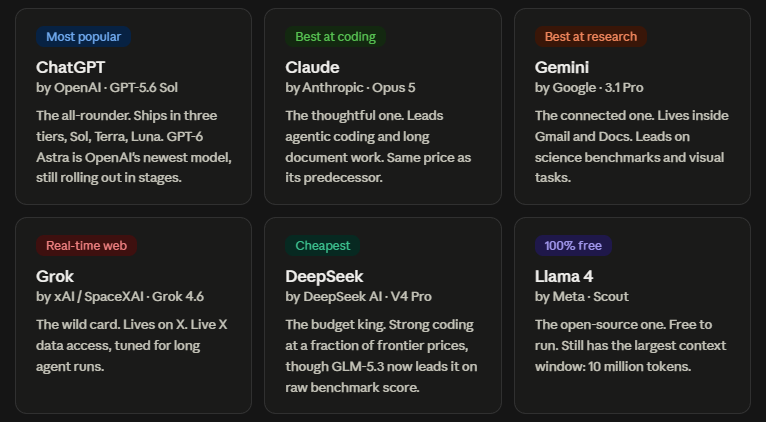Click the by OpenAI GPT-5.6 Sol subtitle

(107, 88)
